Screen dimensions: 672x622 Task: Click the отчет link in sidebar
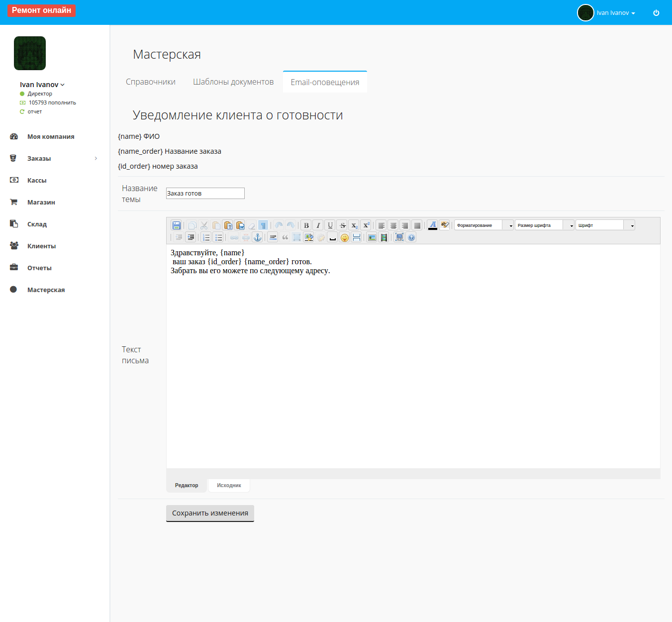[x=35, y=111]
